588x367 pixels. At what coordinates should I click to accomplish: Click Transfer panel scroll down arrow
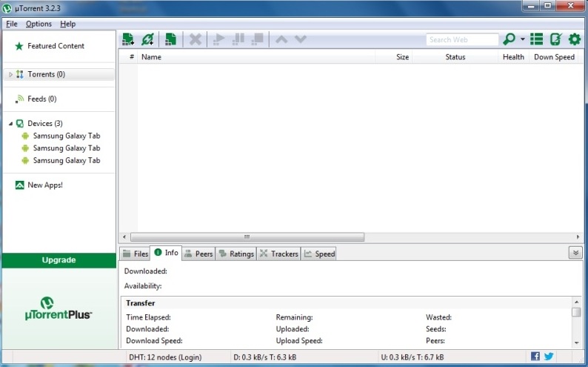coord(576,343)
